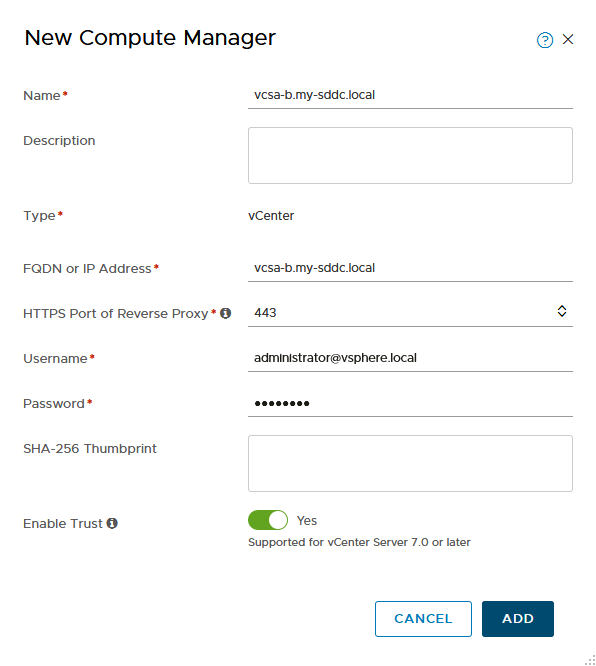Click the Password field
The image size is (596, 666).
(x=410, y=403)
